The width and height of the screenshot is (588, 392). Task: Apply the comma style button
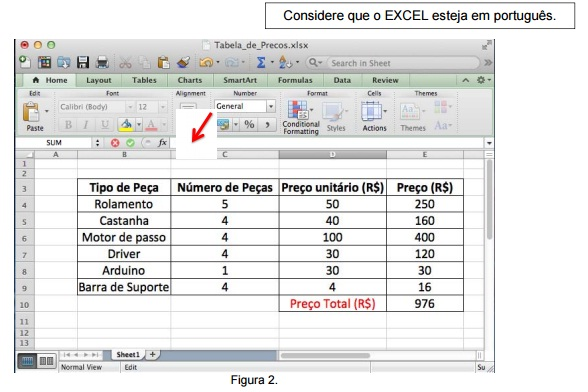coord(267,124)
